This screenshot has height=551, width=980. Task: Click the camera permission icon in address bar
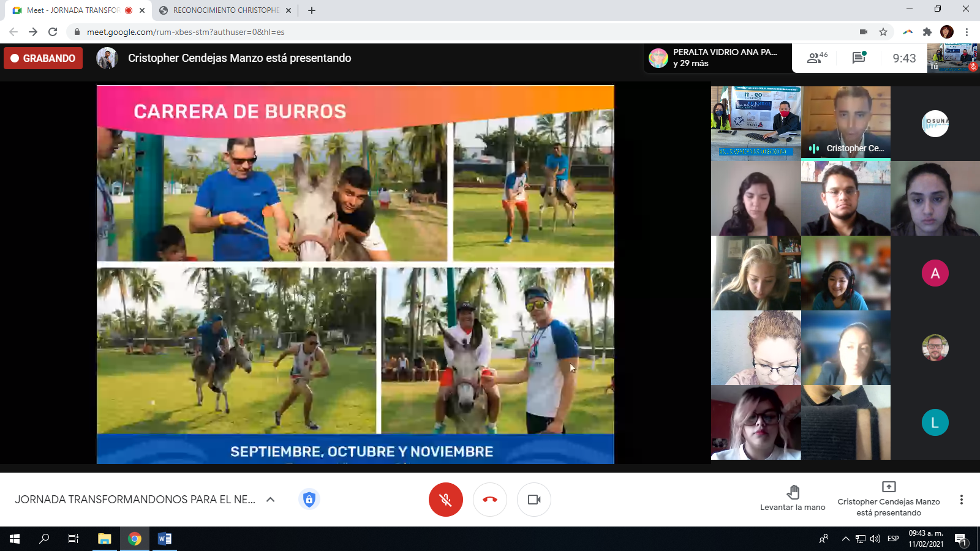(864, 32)
